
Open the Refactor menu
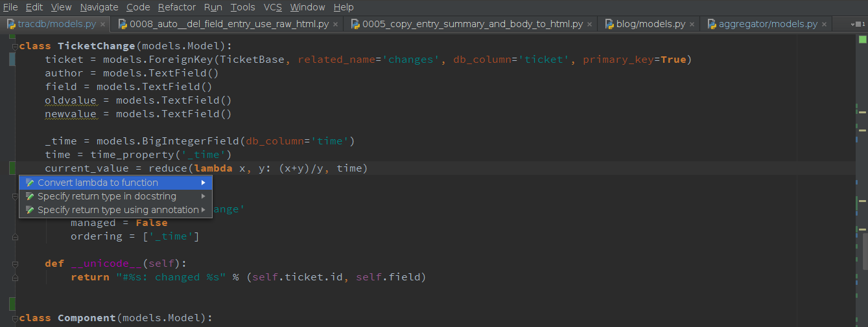coord(177,7)
